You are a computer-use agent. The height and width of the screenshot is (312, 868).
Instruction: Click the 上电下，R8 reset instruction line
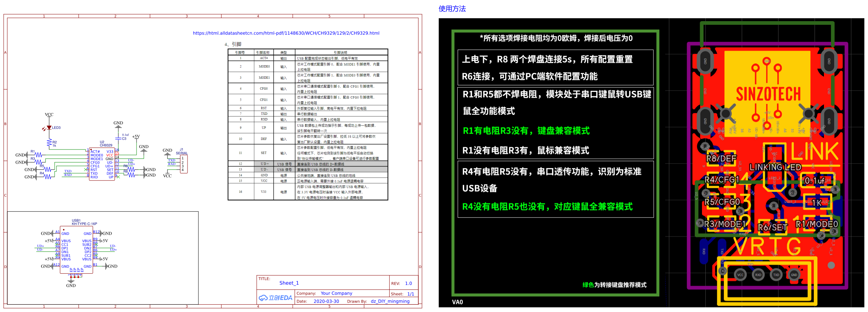pos(547,59)
